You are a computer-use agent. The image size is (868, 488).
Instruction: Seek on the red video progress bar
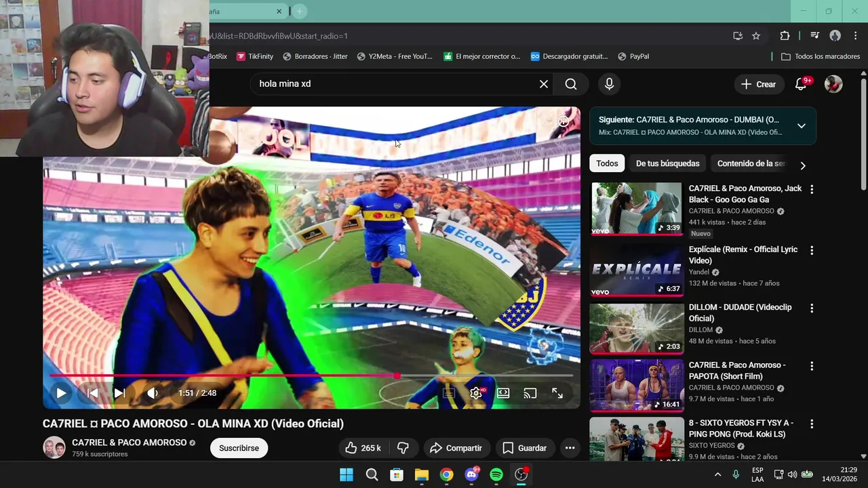tap(311, 375)
